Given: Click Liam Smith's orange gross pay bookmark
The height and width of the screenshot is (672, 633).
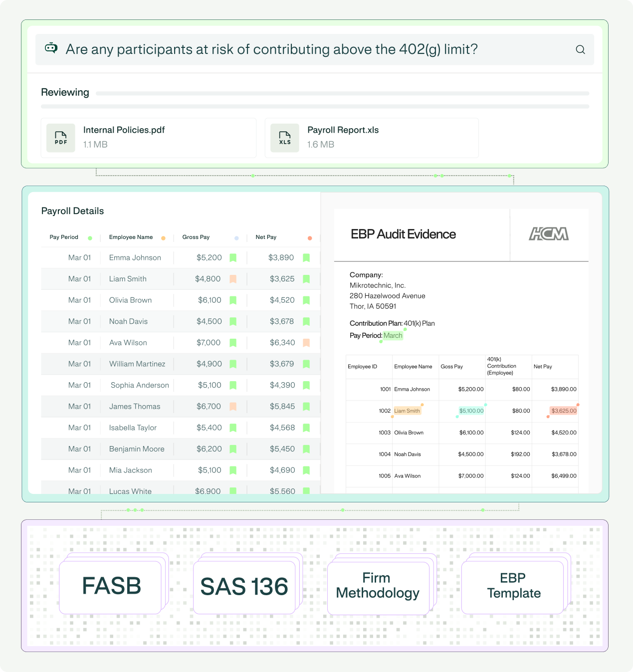Looking at the screenshot, I should click(233, 279).
